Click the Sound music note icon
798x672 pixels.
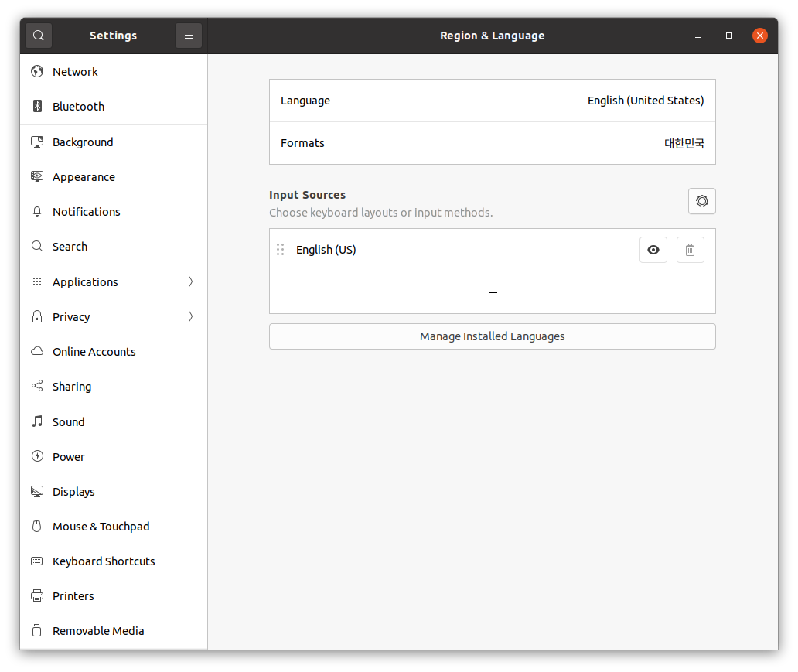pos(37,421)
